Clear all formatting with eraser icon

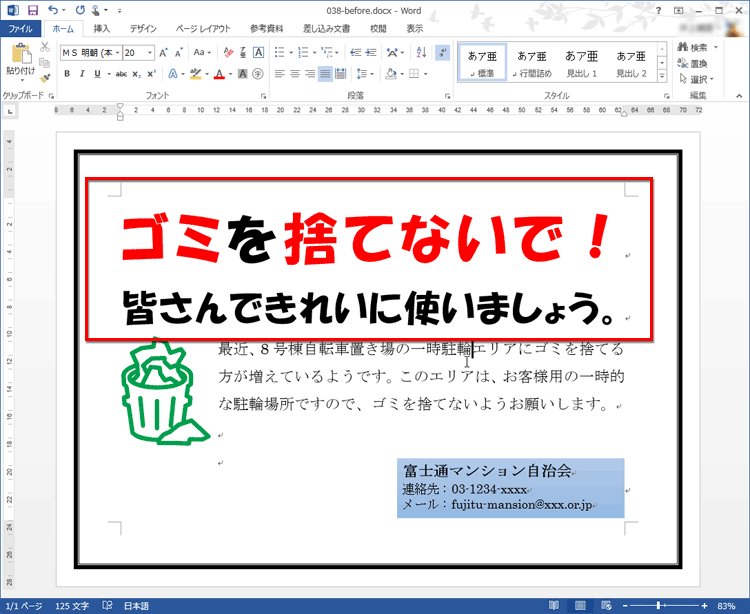[x=229, y=53]
